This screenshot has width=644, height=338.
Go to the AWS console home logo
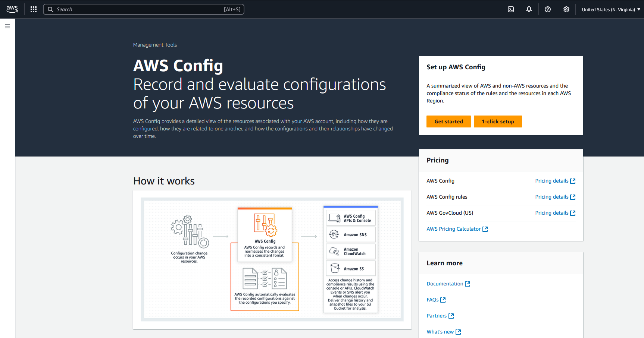click(x=12, y=9)
